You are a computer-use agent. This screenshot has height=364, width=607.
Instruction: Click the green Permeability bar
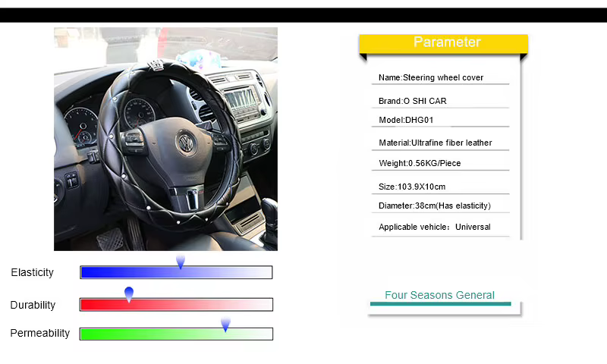tap(176, 334)
